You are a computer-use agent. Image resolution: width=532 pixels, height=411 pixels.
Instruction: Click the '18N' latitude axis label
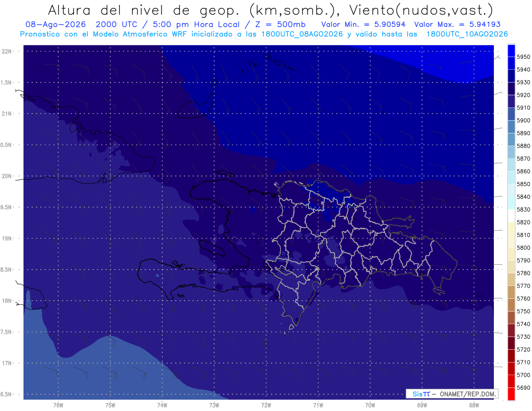tap(6, 301)
